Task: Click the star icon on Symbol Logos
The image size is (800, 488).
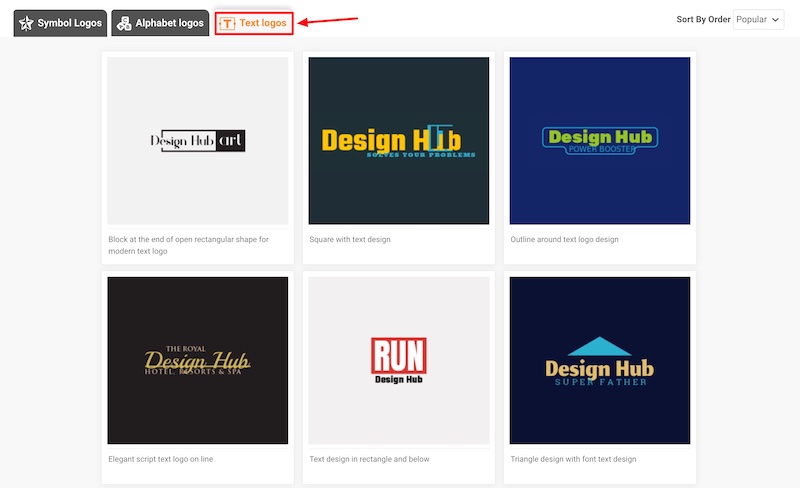Action: pos(26,23)
